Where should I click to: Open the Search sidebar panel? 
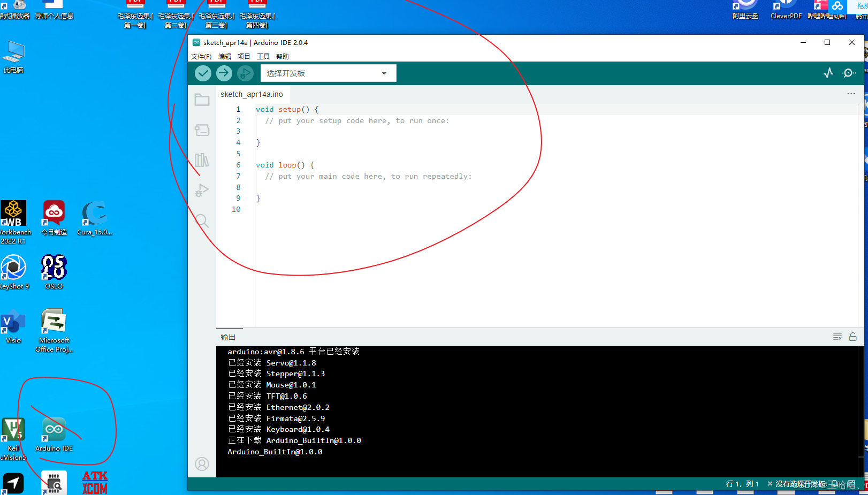click(x=202, y=220)
